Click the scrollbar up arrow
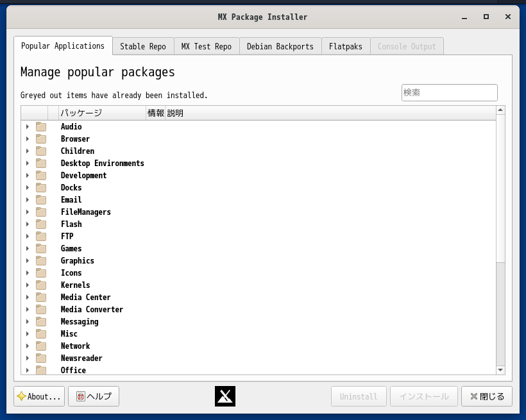Image resolution: width=526 pixels, height=420 pixels. click(x=500, y=110)
